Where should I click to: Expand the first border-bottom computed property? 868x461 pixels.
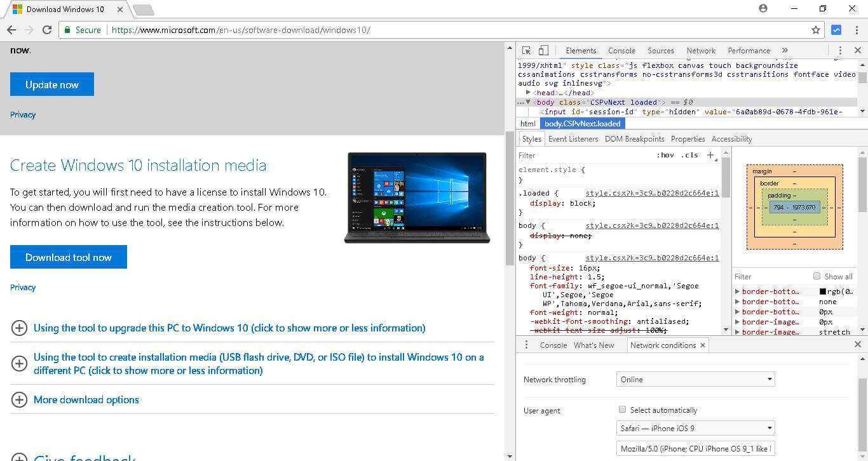tap(737, 291)
